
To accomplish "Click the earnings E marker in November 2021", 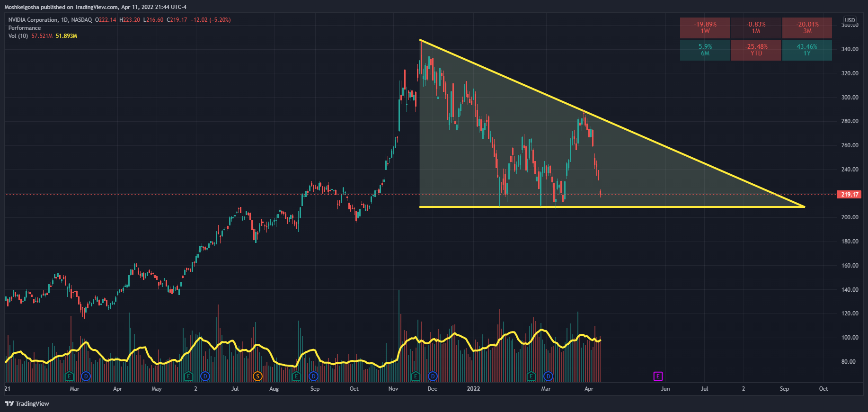I will (416, 376).
